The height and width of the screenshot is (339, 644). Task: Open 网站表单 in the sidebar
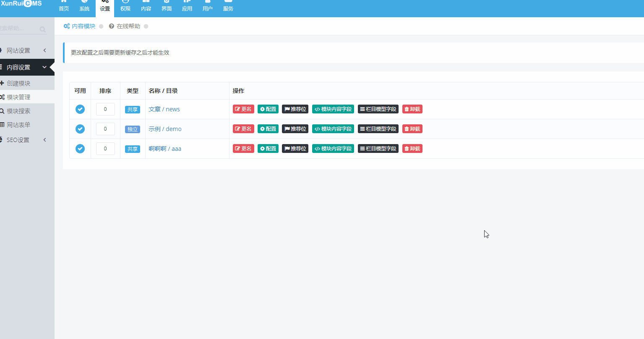27,125
